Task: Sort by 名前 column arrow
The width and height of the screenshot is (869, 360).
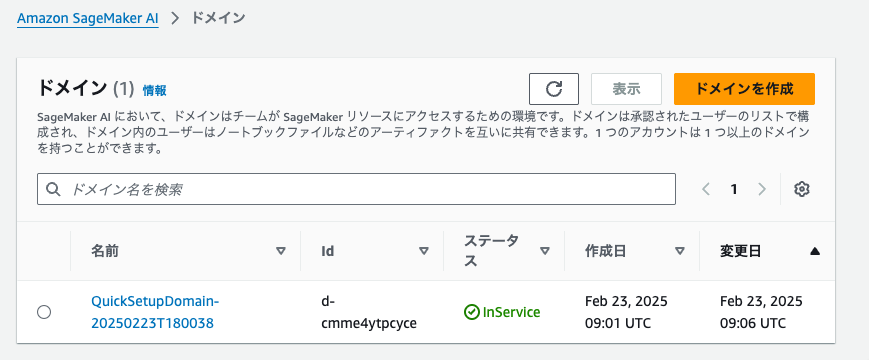Action: (x=281, y=251)
